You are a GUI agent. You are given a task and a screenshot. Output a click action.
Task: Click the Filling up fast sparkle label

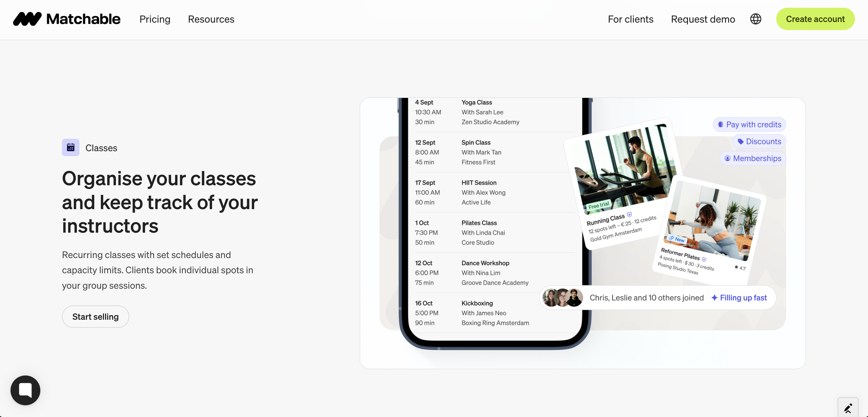coord(739,298)
